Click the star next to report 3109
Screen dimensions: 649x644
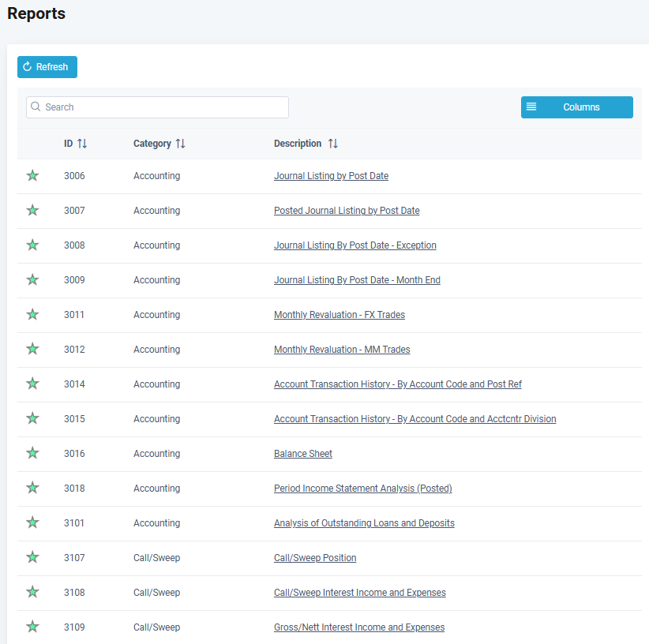point(32,627)
